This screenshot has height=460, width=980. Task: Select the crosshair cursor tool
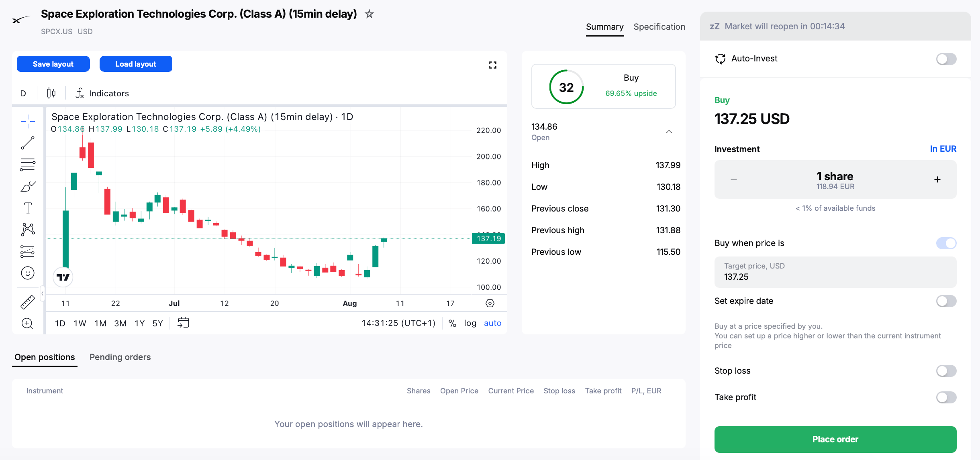pyautogui.click(x=28, y=121)
